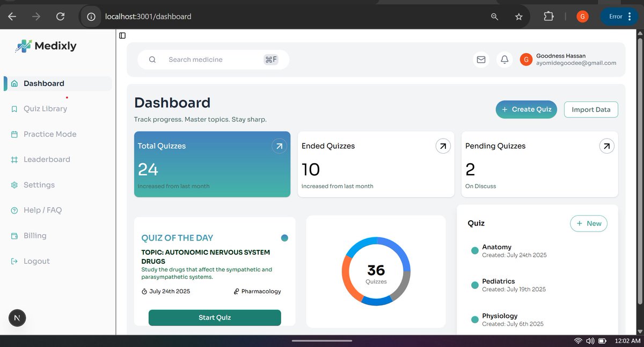Click the timer icon beside July 24th 2025
Viewport: 644px width, 347px height.
pos(144,291)
